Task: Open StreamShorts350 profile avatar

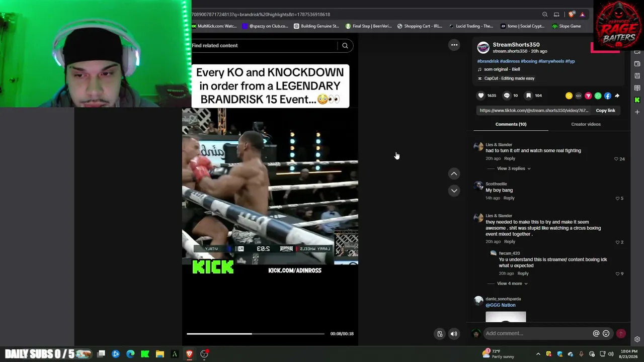Action: tap(484, 48)
